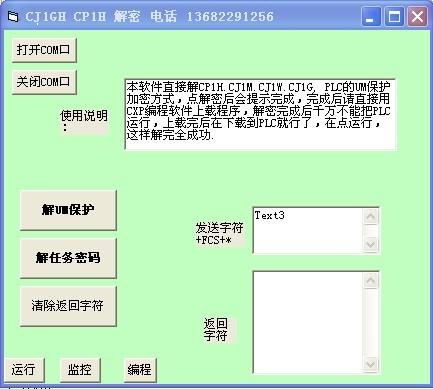433x389 pixels.
Task: Click inside the 返回字符 output box
Action: [x=308, y=322]
